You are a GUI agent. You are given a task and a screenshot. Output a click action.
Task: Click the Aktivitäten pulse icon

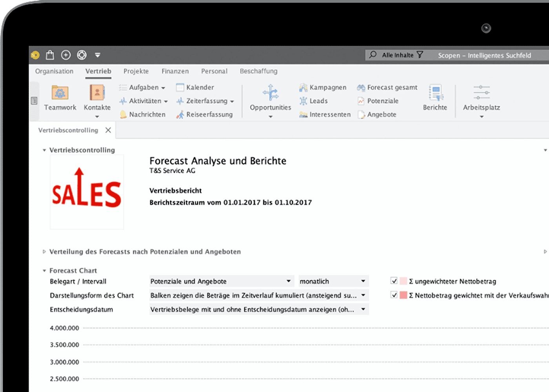tap(123, 101)
